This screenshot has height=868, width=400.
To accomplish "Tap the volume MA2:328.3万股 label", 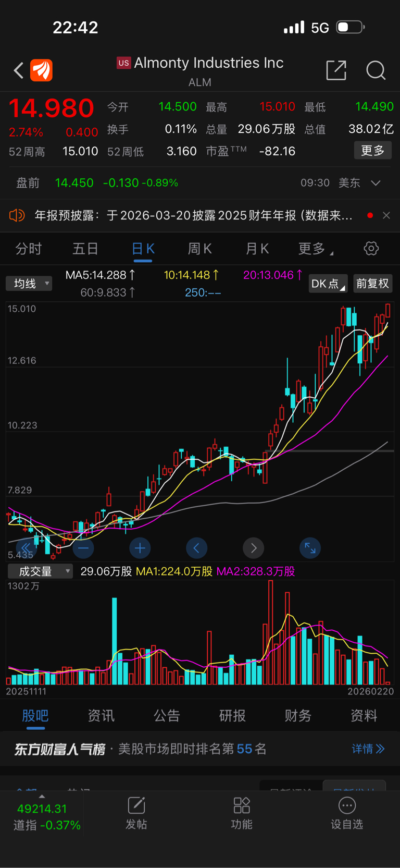I will [256, 571].
